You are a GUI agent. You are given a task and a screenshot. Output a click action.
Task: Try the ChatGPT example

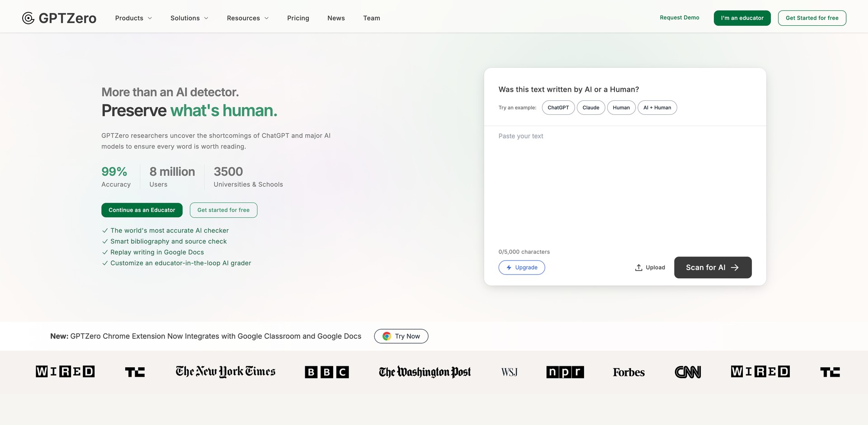point(558,107)
